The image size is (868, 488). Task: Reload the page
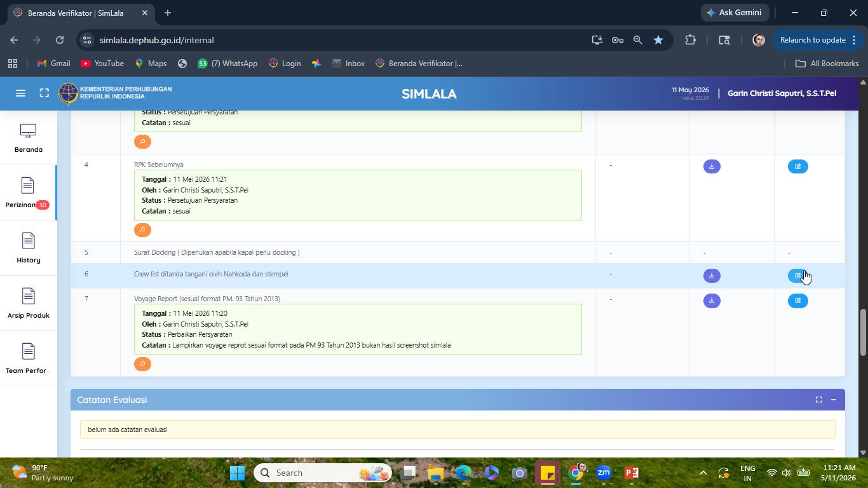point(60,40)
